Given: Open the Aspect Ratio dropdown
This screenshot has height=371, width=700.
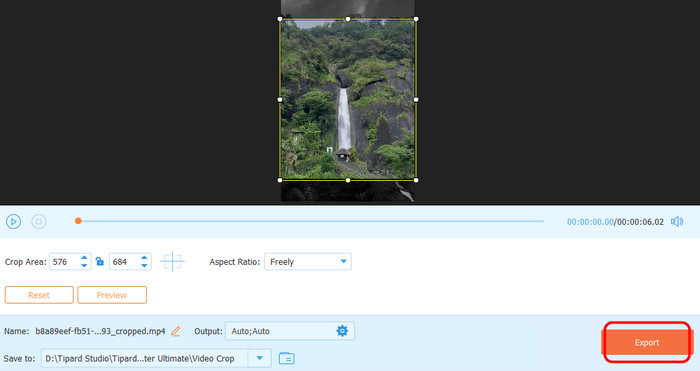Looking at the screenshot, I should click(x=308, y=262).
